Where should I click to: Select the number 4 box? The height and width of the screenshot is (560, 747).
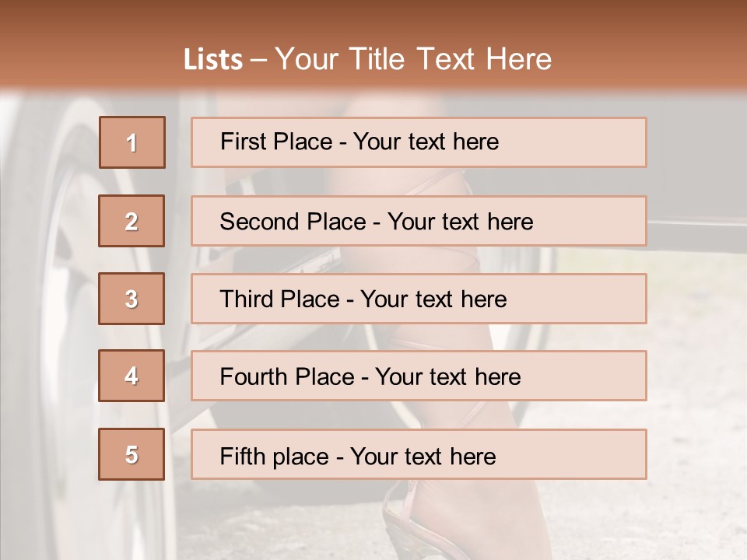click(x=132, y=376)
